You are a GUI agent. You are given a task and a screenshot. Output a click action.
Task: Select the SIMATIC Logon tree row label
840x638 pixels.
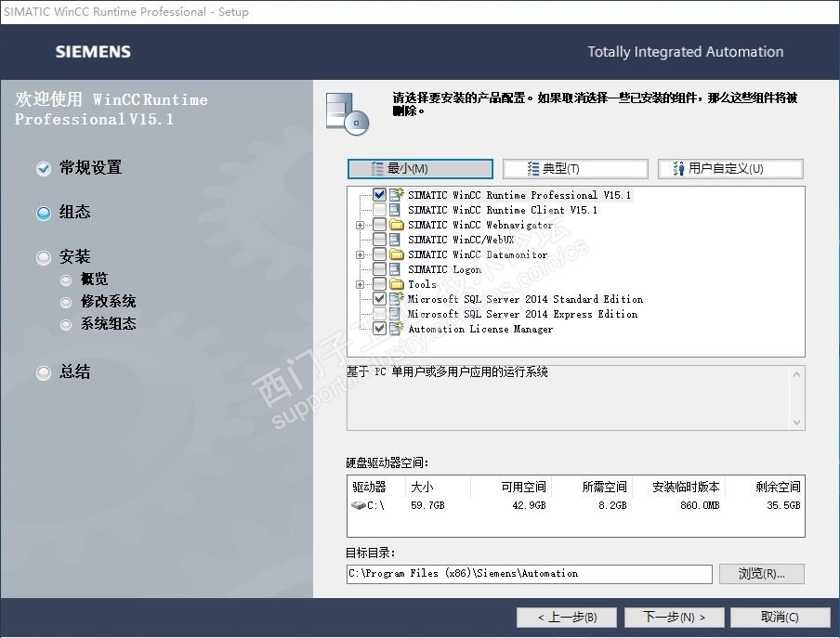coord(445,269)
